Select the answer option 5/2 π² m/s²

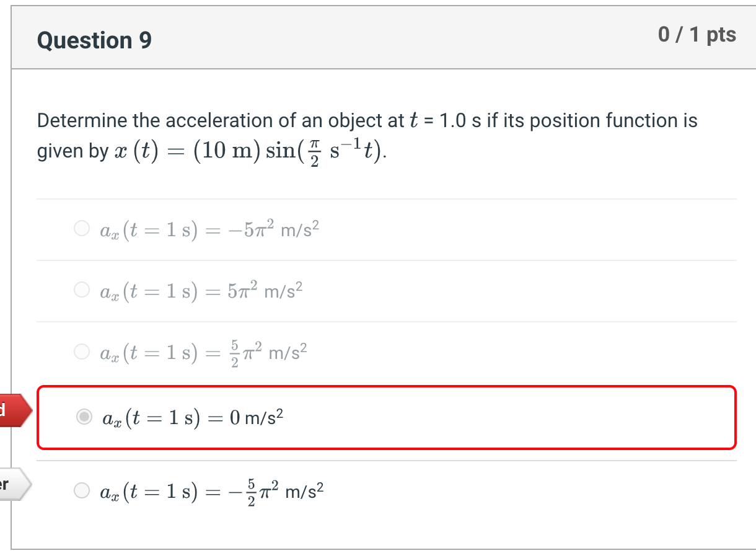(81, 352)
